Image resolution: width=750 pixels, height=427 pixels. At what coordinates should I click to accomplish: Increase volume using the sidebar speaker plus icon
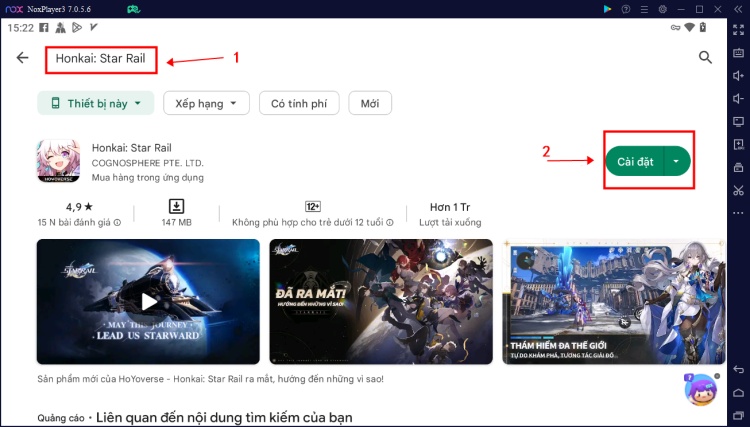point(738,76)
